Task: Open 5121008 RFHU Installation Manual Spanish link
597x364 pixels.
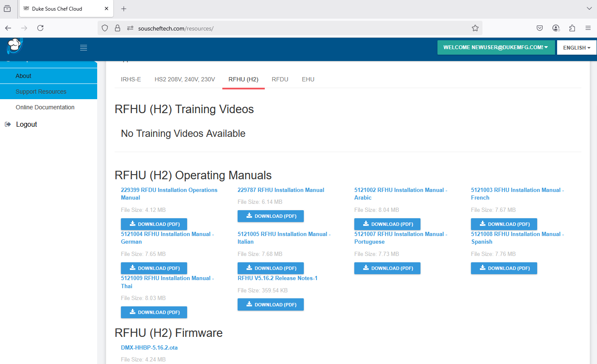Action: (517, 238)
